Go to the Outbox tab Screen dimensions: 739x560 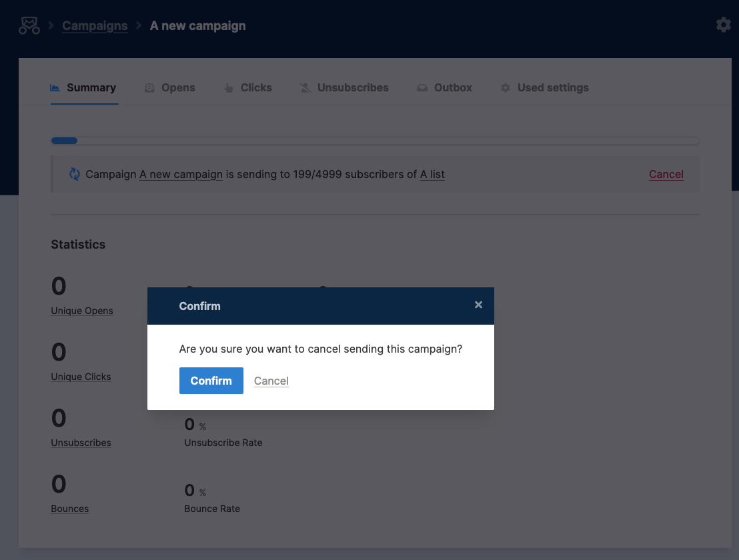444,87
